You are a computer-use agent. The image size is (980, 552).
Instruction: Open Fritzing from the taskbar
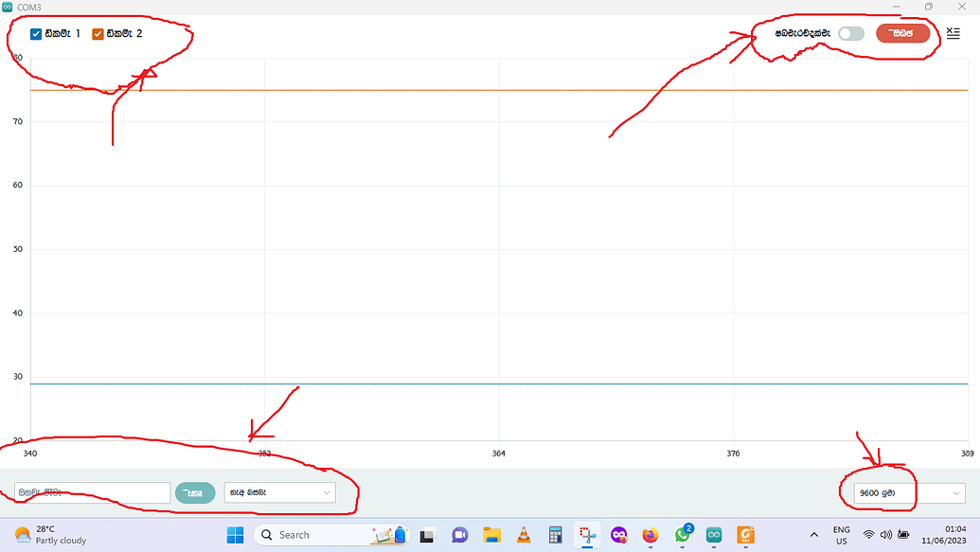tap(585, 534)
